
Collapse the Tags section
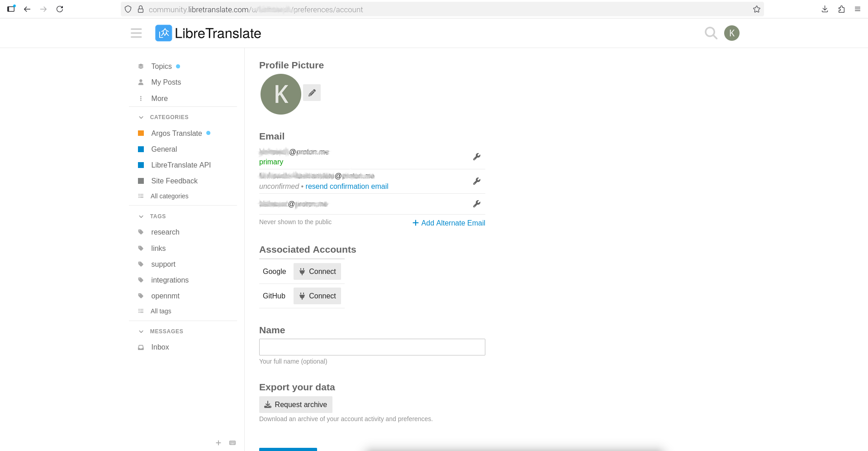pyautogui.click(x=141, y=216)
